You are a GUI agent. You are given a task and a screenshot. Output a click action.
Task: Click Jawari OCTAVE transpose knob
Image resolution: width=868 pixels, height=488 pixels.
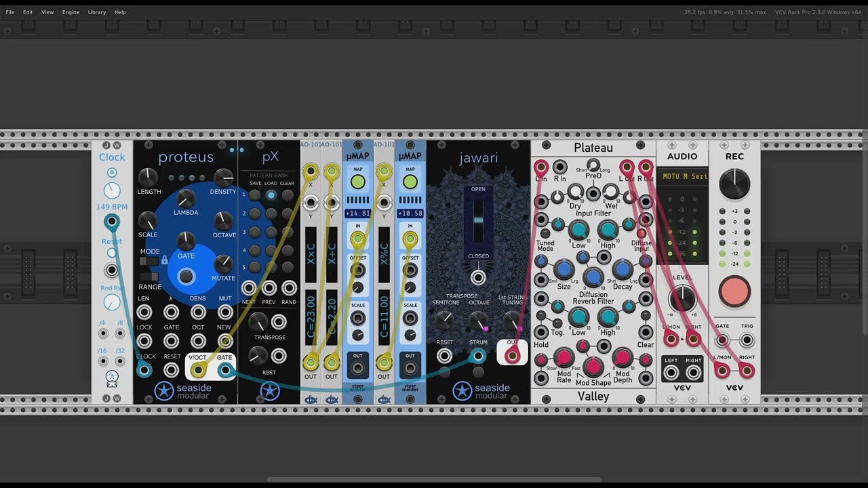pos(478,320)
